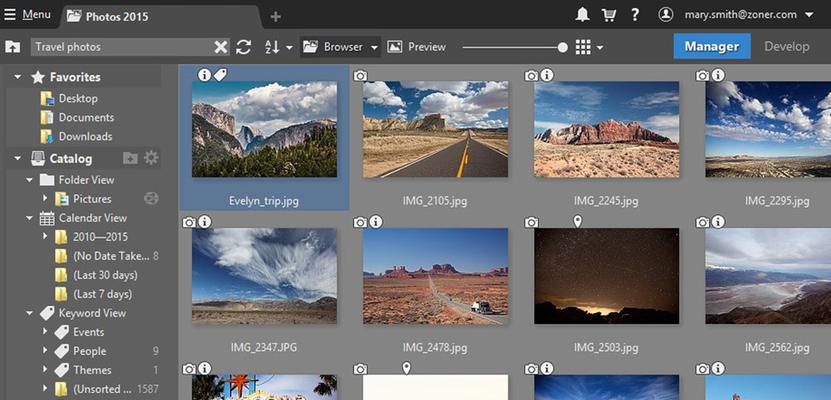
Task: Click GPS location pin on IMG_2503.jpg
Action: [578, 221]
